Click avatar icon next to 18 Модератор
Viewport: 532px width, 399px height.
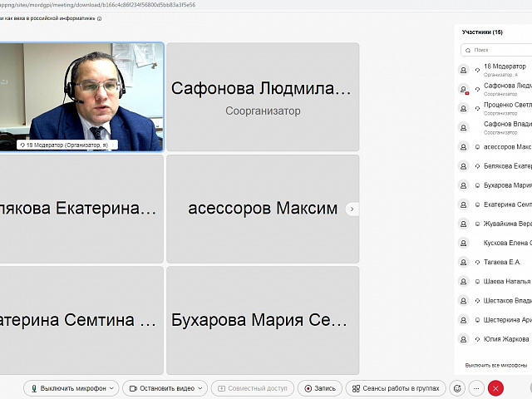(x=464, y=70)
